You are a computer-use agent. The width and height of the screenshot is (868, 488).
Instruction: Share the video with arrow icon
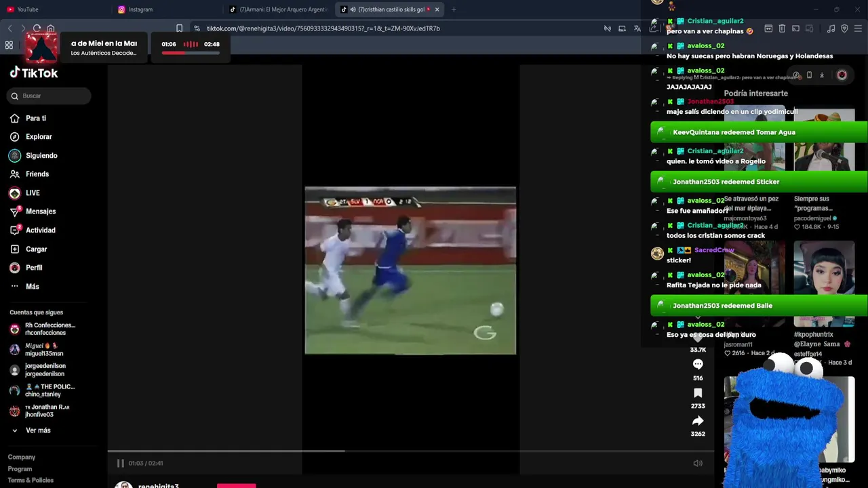click(698, 421)
